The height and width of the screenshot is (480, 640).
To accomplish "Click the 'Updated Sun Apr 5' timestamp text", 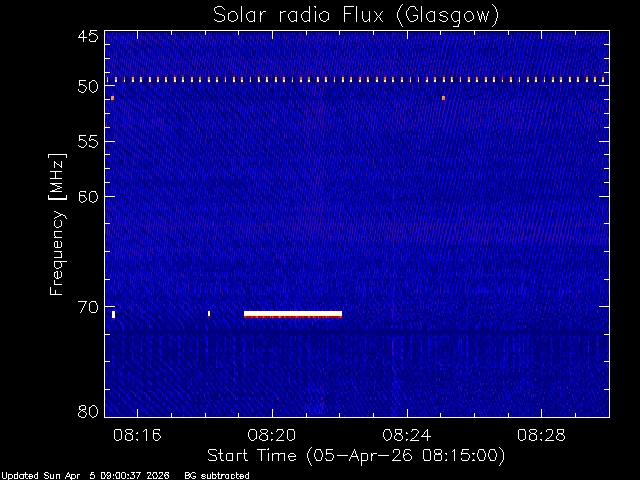I will (86, 476).
